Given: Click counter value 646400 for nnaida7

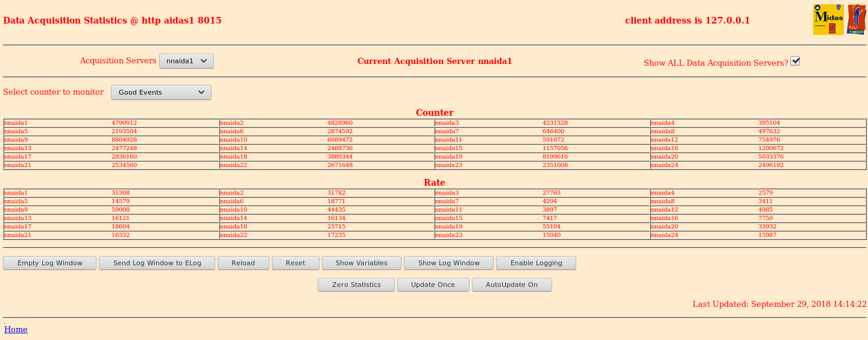Looking at the screenshot, I should click(x=553, y=131).
